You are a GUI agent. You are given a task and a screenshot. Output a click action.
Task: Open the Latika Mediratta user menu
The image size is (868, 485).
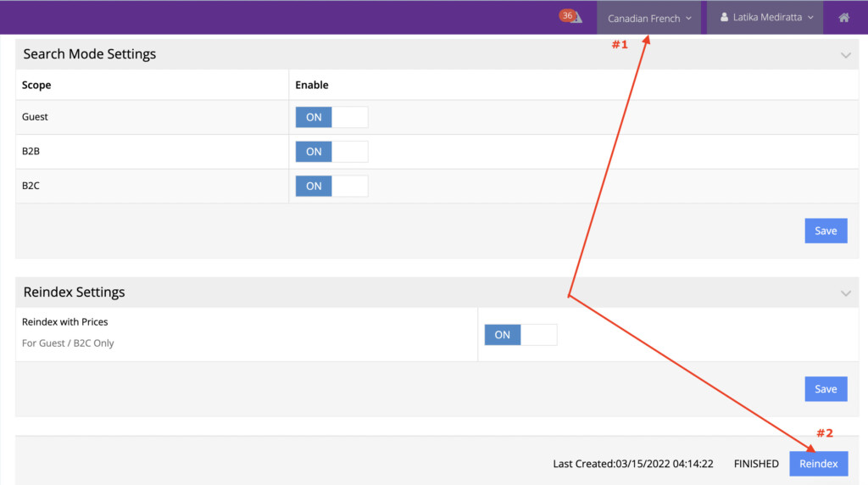coord(765,18)
